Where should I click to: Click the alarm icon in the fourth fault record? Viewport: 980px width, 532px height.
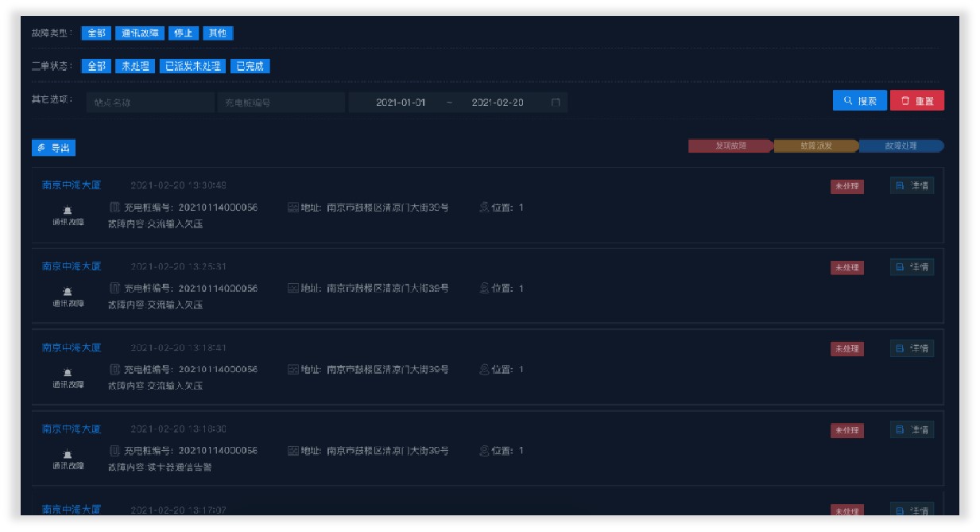click(x=68, y=453)
